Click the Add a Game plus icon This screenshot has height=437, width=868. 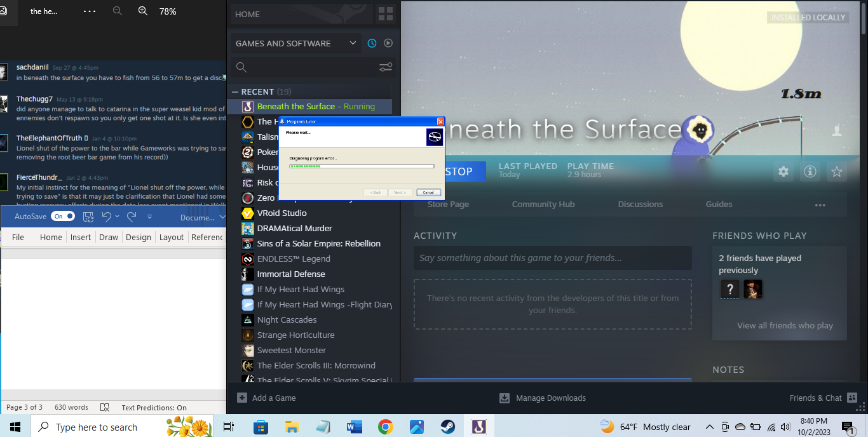(x=241, y=398)
